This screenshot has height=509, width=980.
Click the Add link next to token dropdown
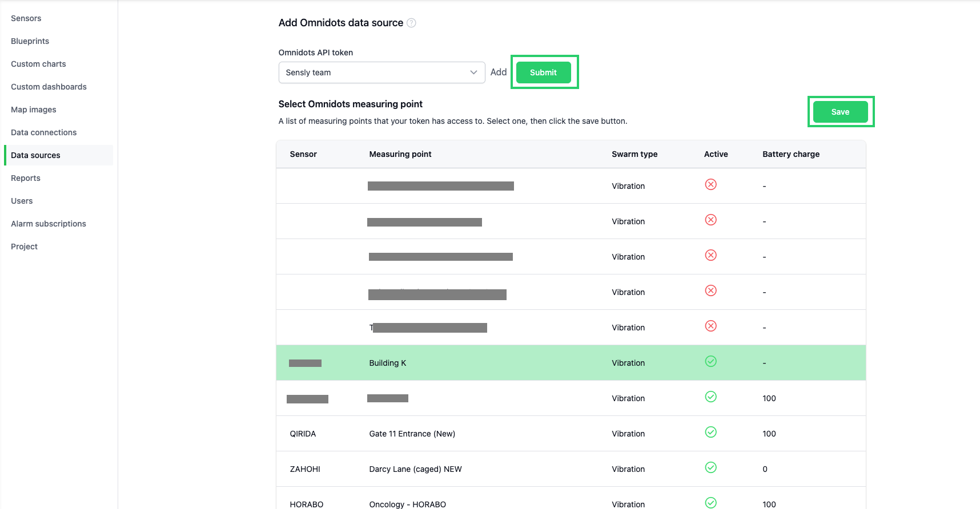pyautogui.click(x=499, y=72)
